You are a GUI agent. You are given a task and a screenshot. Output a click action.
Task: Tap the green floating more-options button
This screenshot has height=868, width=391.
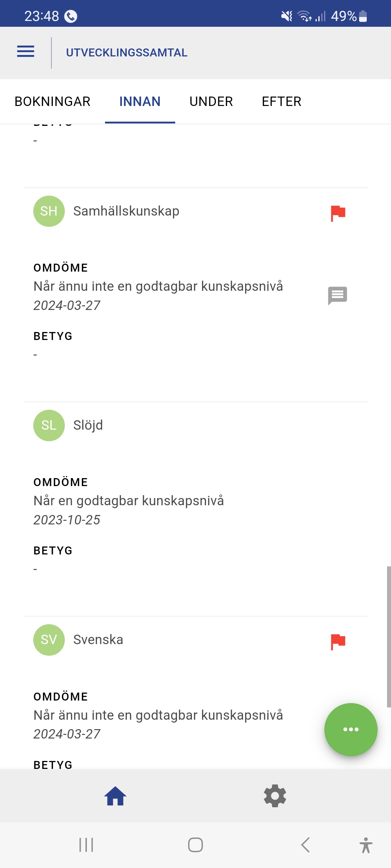coord(350,729)
